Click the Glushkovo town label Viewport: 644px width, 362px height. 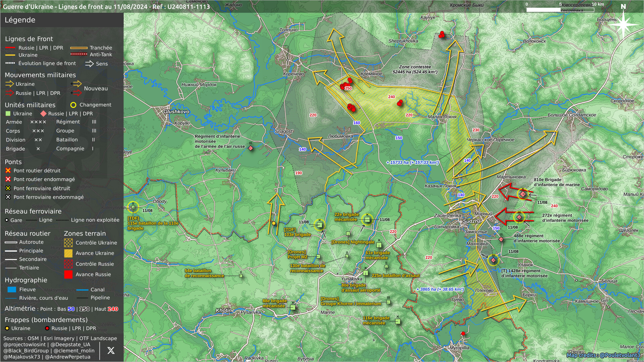point(176,111)
